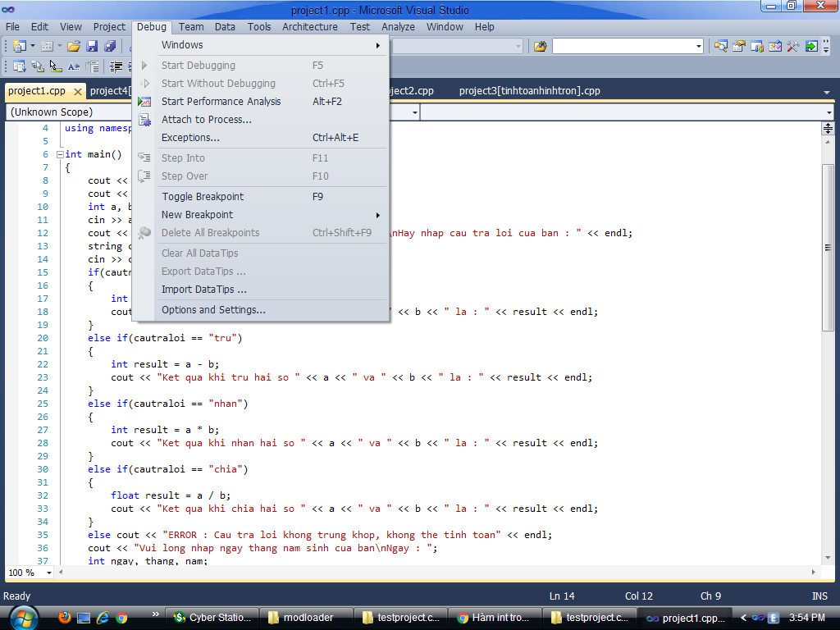Screen dimensions: 840x630
Task: Click the Display Parameter Info icon
Action: (x=38, y=66)
